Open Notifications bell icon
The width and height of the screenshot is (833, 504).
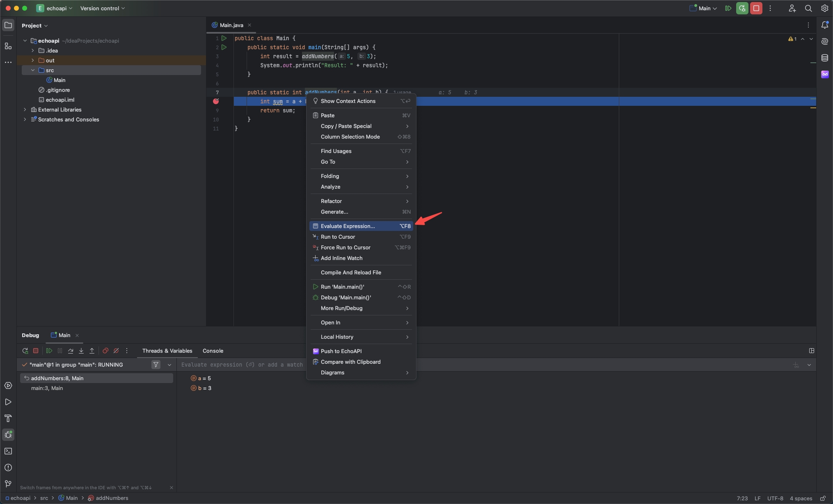click(x=825, y=25)
